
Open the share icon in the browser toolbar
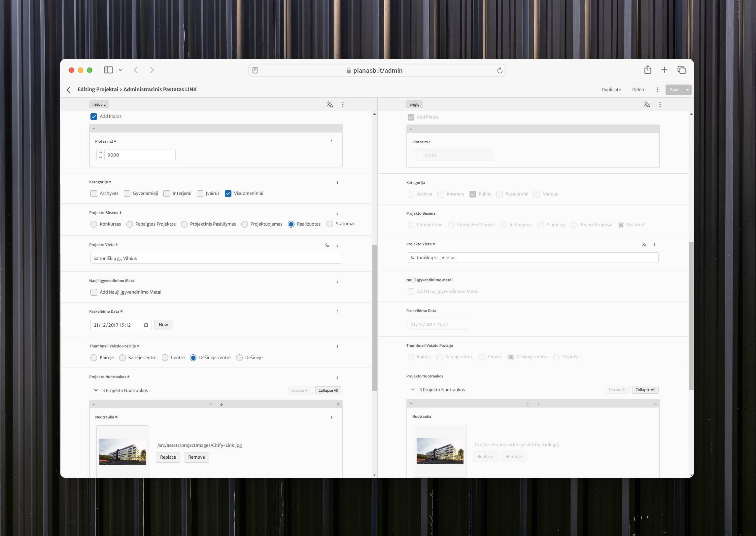pos(648,70)
